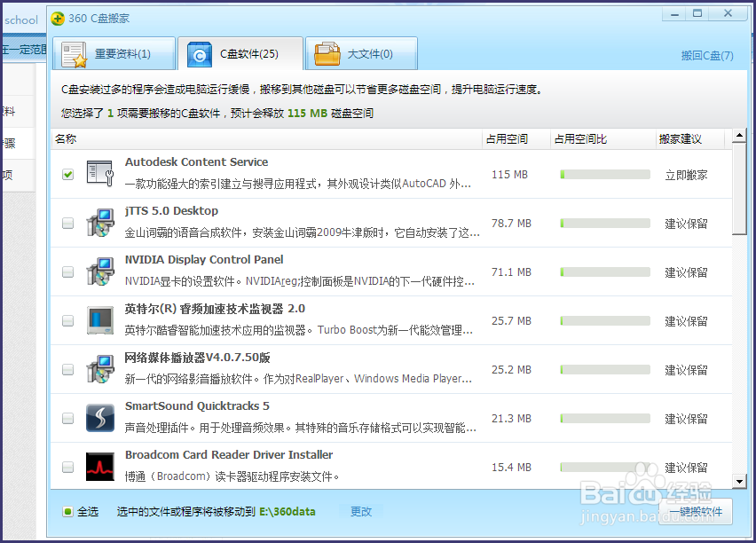This screenshot has height=543, width=756.
Task: Click the school text in background window
Action: pyautogui.click(x=21, y=20)
